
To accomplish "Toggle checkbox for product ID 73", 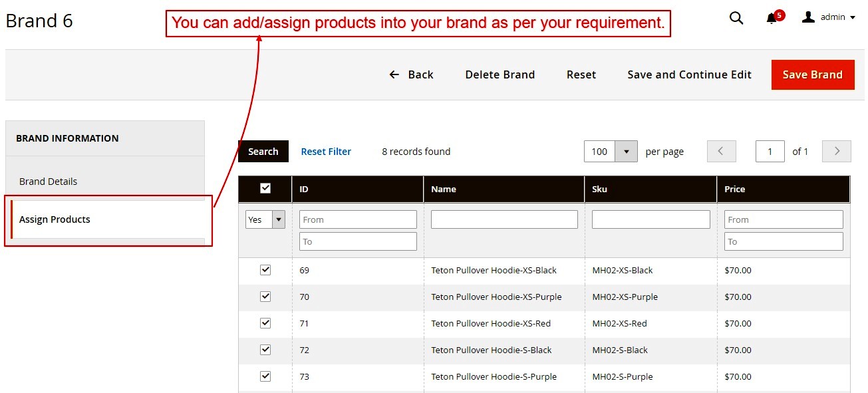I will pyautogui.click(x=265, y=376).
